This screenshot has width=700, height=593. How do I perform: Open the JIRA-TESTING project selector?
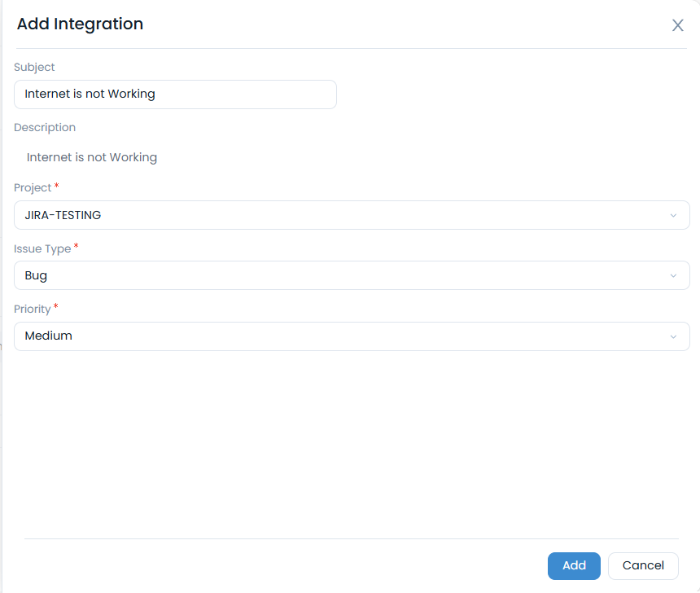(x=350, y=215)
